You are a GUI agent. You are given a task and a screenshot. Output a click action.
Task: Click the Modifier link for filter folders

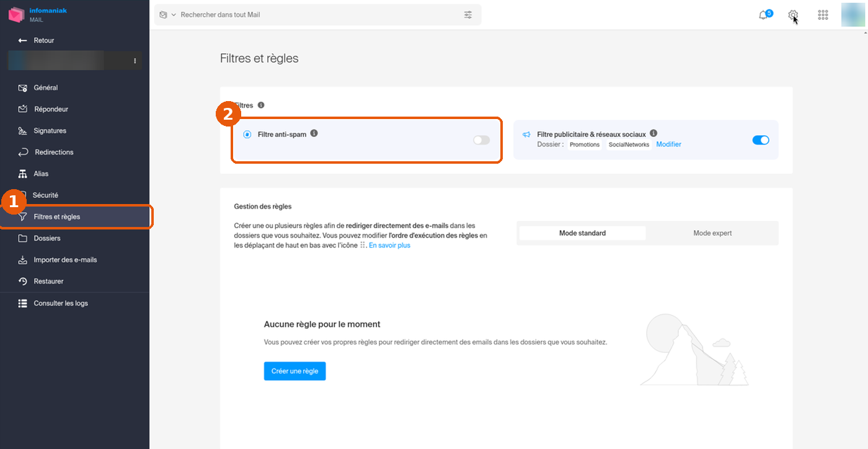668,144
